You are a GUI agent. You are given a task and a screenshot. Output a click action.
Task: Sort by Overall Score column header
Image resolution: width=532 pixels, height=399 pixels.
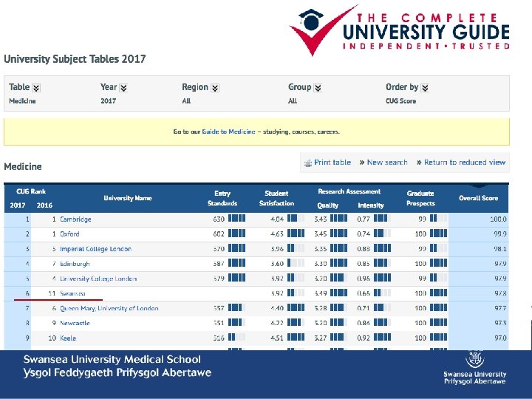pyautogui.click(x=478, y=198)
